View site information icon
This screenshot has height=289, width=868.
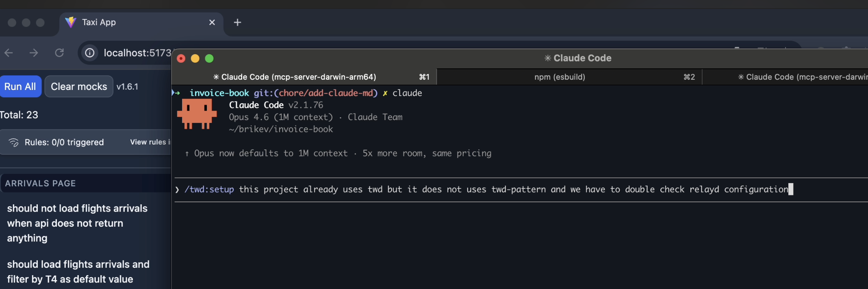(90, 53)
